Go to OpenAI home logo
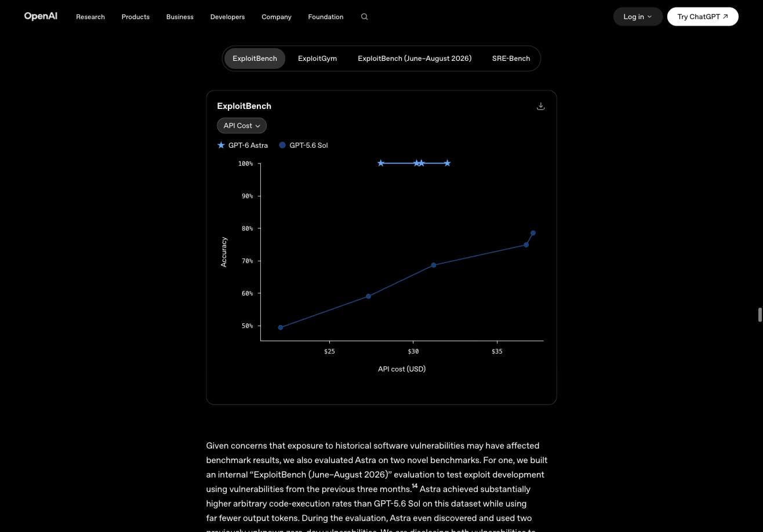Screen dimensions: 763x532 [41, 16]
